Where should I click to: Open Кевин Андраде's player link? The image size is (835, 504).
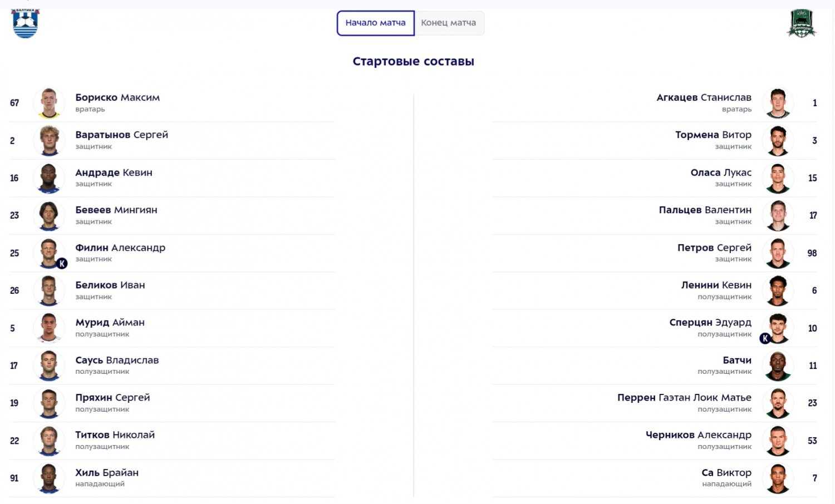[114, 172]
